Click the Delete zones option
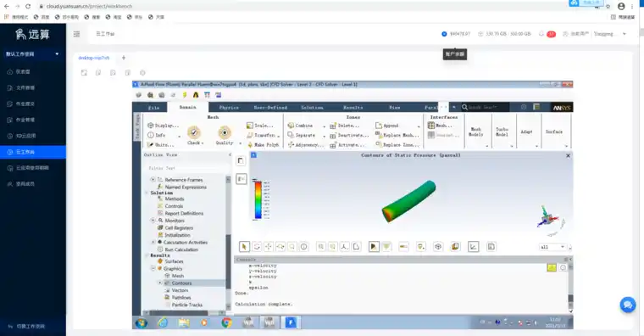The width and height of the screenshot is (644, 336). [345, 126]
